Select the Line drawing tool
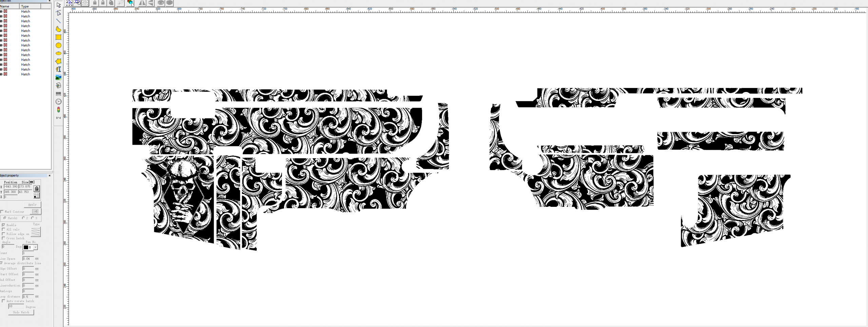The width and height of the screenshot is (868, 327). pyautogui.click(x=58, y=21)
